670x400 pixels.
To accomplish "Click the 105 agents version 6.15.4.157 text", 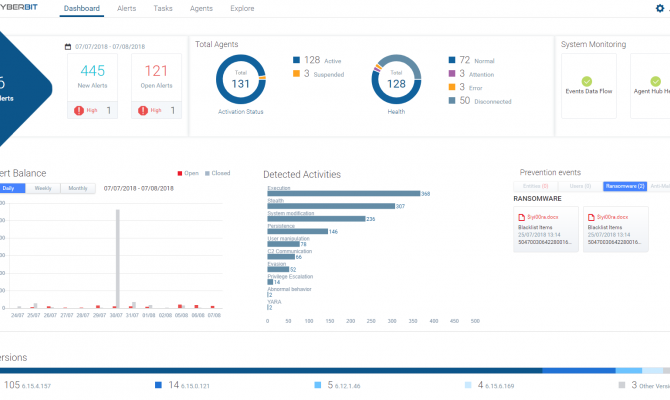I will click(x=27, y=385).
